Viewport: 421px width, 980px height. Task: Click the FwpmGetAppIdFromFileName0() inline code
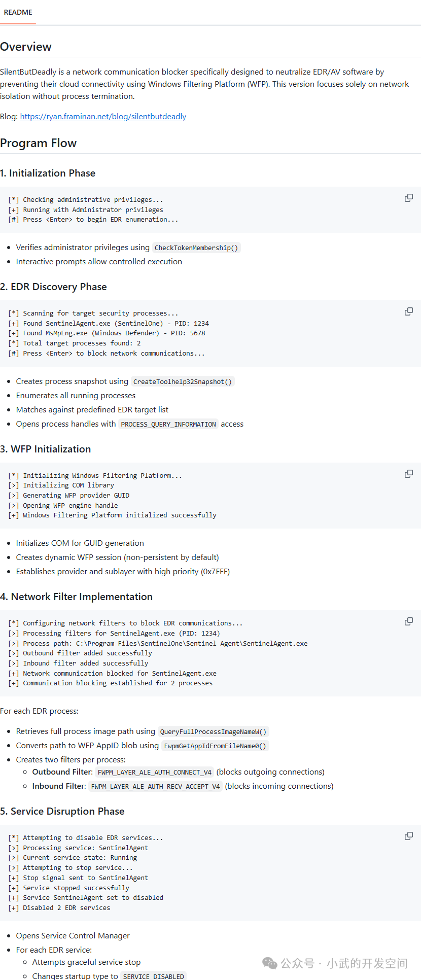[x=215, y=746]
